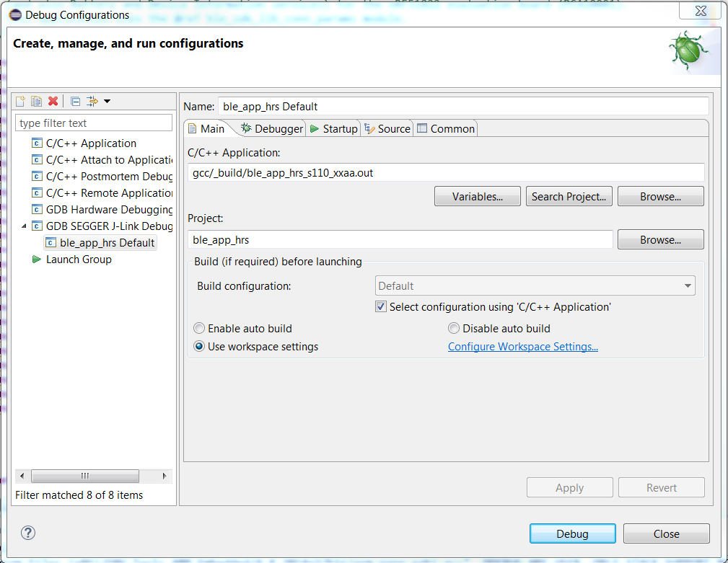Open the Build configuration dropdown
The width and height of the screenshot is (728, 563).
click(x=535, y=285)
